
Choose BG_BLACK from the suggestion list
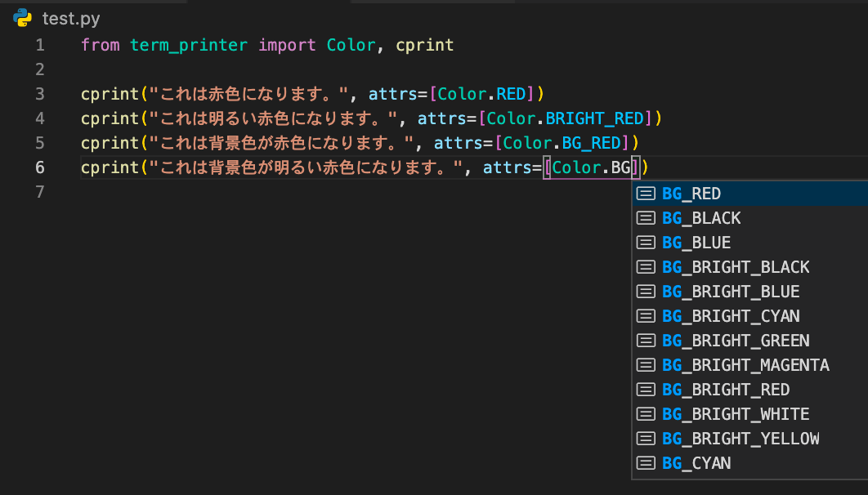coord(750,218)
